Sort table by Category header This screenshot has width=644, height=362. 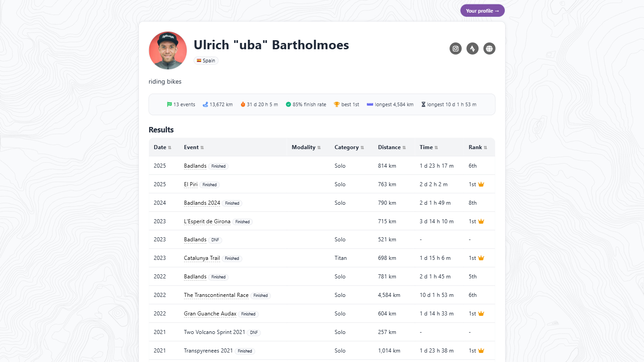pos(349,147)
